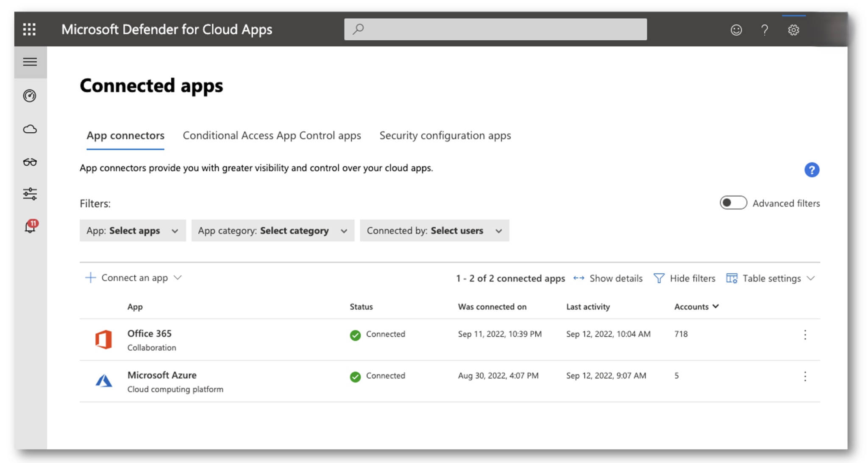
Task: Click the App column header
Action: [x=135, y=307]
